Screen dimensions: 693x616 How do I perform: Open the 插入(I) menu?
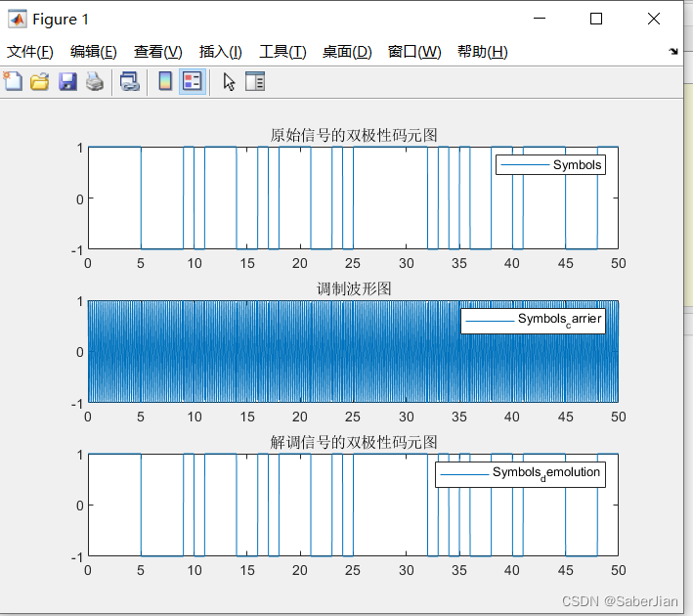pyautogui.click(x=220, y=52)
